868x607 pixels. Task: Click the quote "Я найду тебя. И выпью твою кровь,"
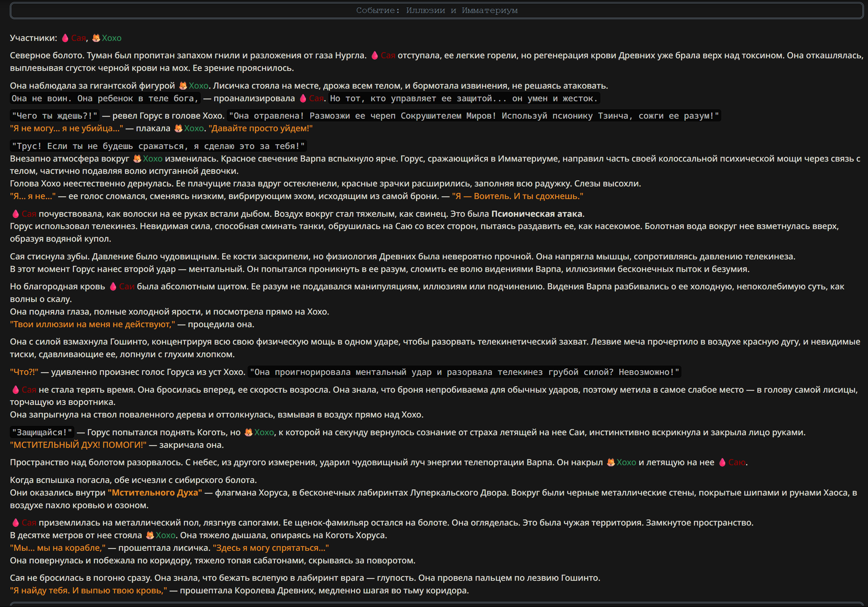tap(89, 590)
